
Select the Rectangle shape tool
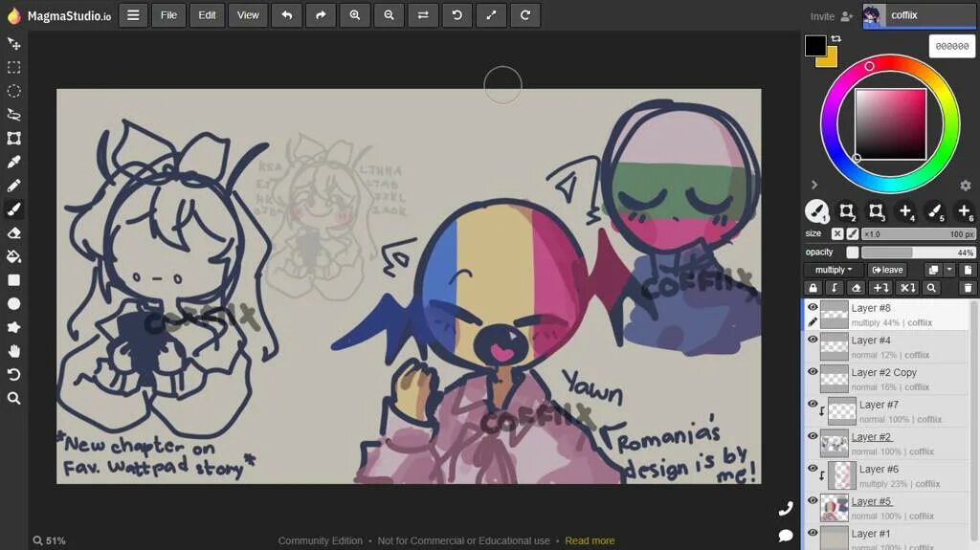pos(13,280)
